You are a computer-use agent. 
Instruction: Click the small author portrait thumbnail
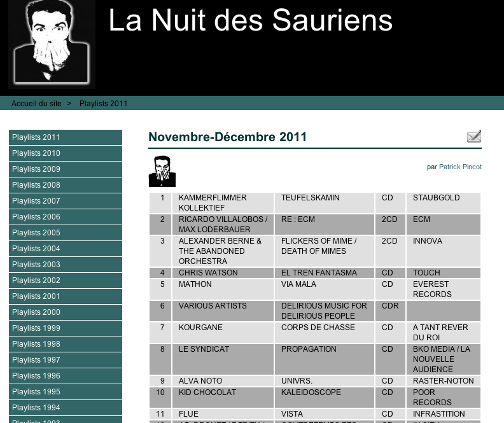pyautogui.click(x=162, y=171)
